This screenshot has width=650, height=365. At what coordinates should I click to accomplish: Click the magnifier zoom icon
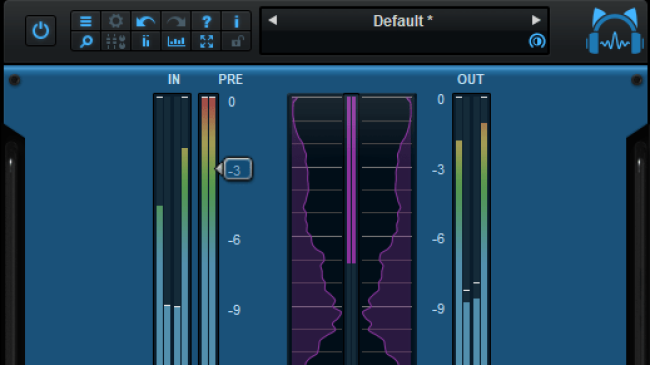[x=86, y=41]
